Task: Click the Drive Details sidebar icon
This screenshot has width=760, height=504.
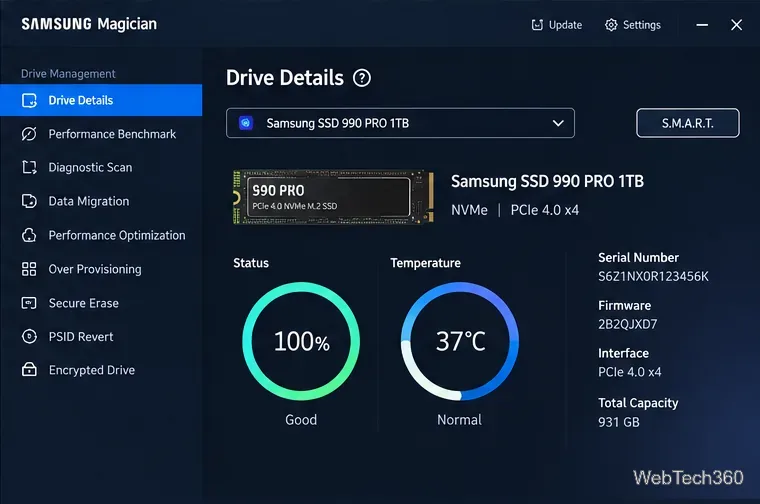Action: (29, 100)
